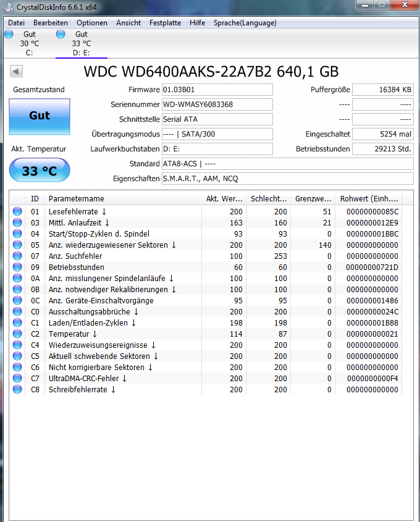Open the Bearbeiten menu
This screenshot has height=522, width=420.
click(x=51, y=23)
